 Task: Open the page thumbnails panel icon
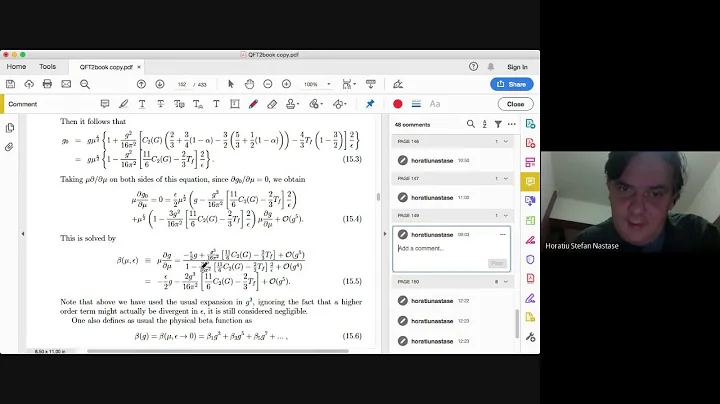tap(10, 128)
